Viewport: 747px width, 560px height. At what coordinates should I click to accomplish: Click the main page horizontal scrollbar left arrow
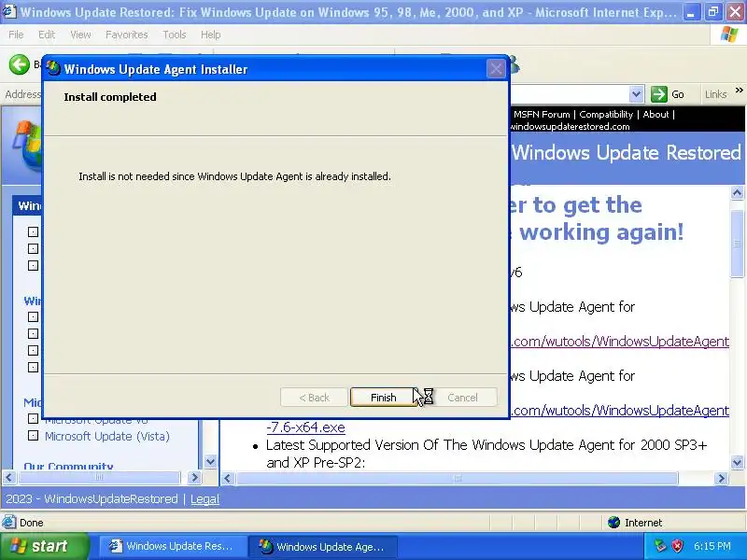pos(227,478)
